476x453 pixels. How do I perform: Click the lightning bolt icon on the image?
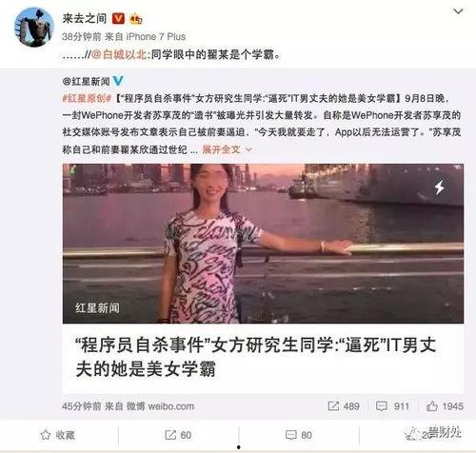click(440, 187)
